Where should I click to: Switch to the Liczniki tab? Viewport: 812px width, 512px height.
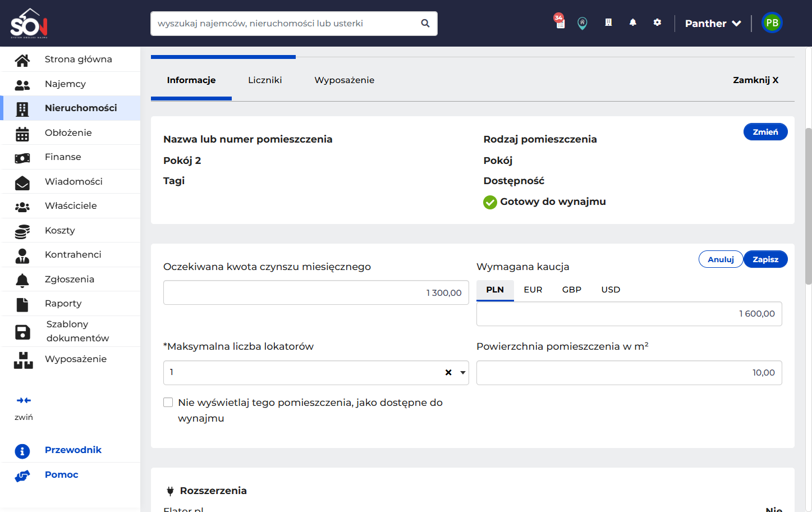tap(265, 80)
